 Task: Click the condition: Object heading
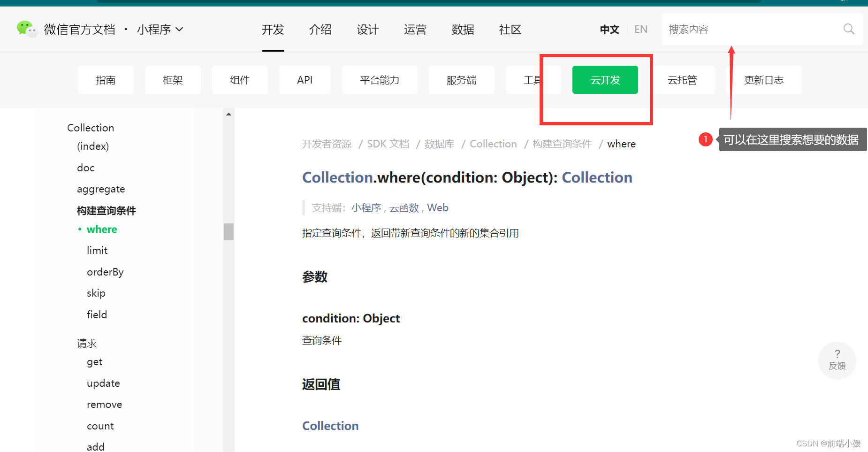(351, 318)
